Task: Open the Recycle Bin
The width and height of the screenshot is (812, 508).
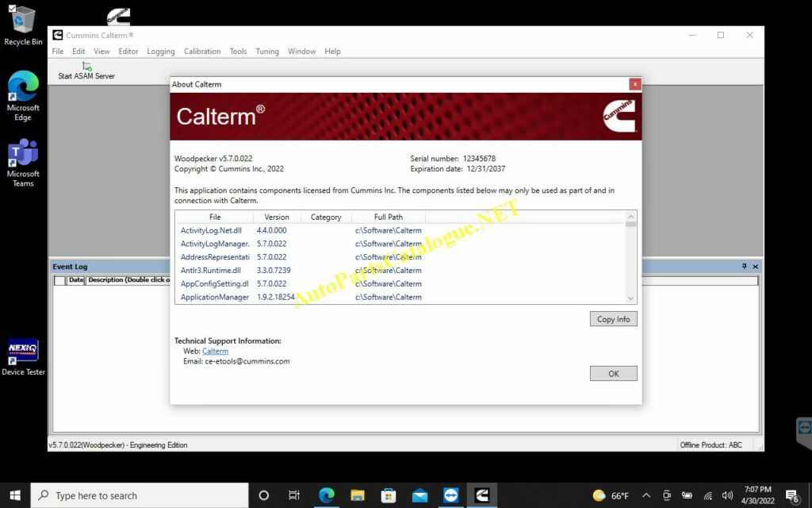Action: coord(23,20)
